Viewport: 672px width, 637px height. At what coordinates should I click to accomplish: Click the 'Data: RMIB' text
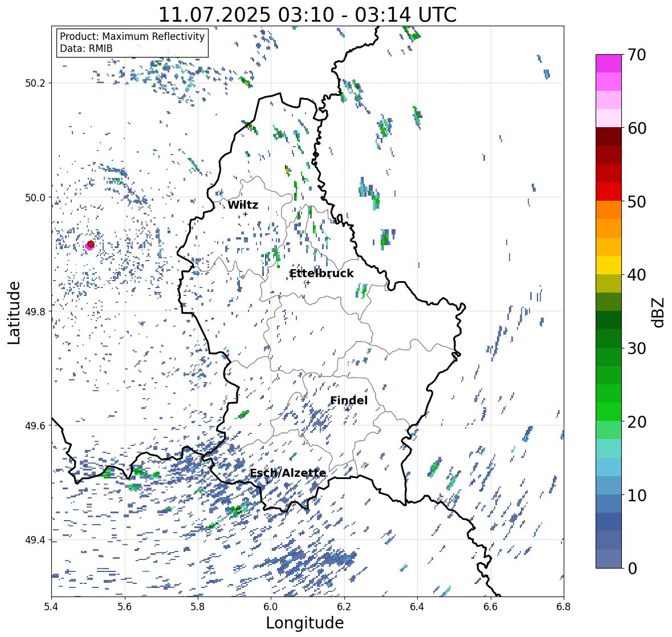(x=86, y=48)
